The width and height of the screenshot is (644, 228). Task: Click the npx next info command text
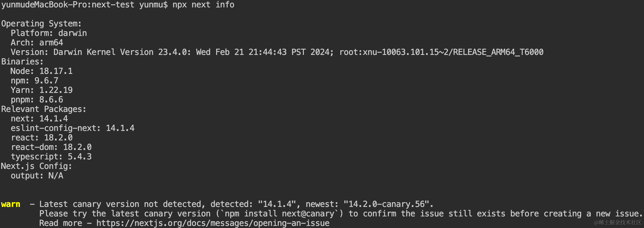tap(203, 5)
